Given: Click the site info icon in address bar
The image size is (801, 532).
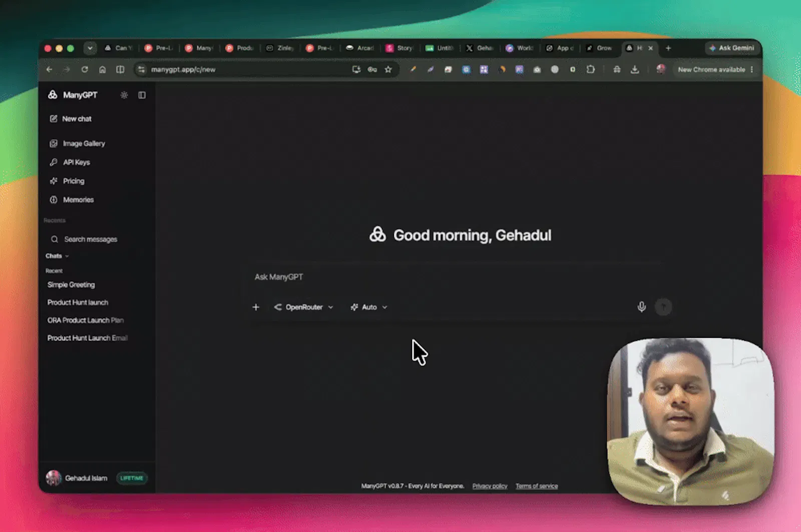Looking at the screenshot, I should tap(142, 70).
